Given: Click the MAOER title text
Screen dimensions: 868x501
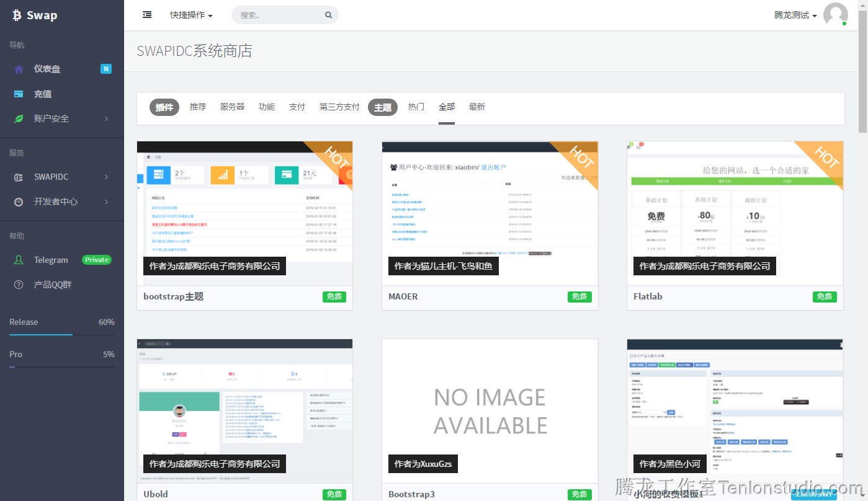Looking at the screenshot, I should 403,297.
